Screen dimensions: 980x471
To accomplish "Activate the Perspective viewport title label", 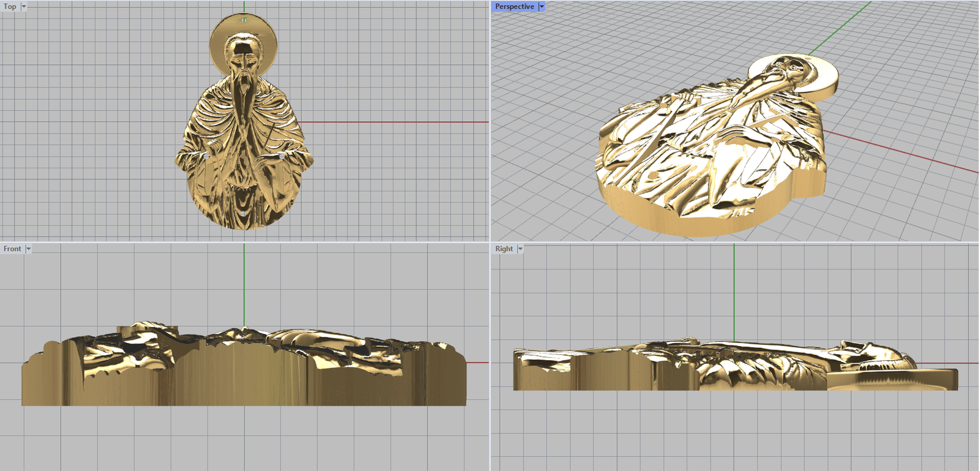I will (514, 7).
